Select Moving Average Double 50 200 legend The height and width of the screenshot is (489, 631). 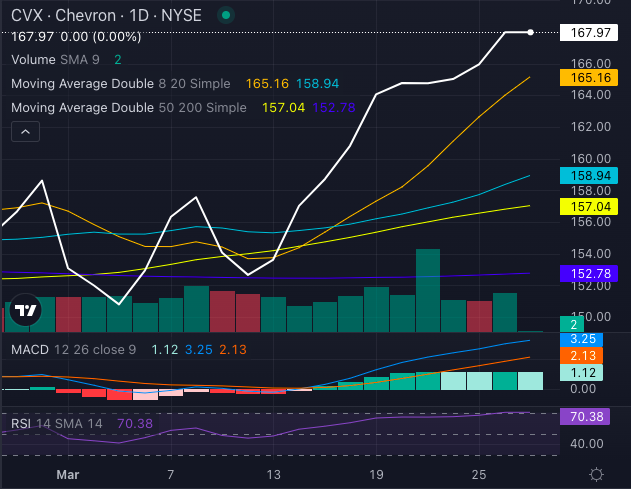[x=130, y=106]
